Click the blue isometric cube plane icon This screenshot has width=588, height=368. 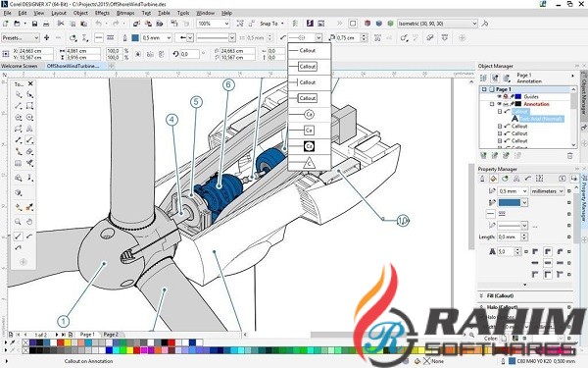pyautogui.click(x=379, y=24)
